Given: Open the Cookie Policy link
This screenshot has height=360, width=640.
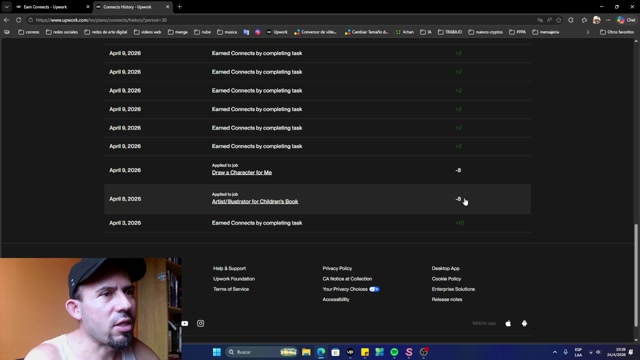Looking at the screenshot, I should pyautogui.click(x=446, y=279).
